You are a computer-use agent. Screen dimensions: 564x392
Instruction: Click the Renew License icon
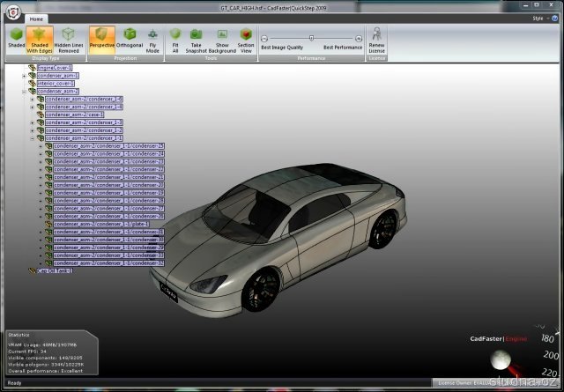point(376,39)
